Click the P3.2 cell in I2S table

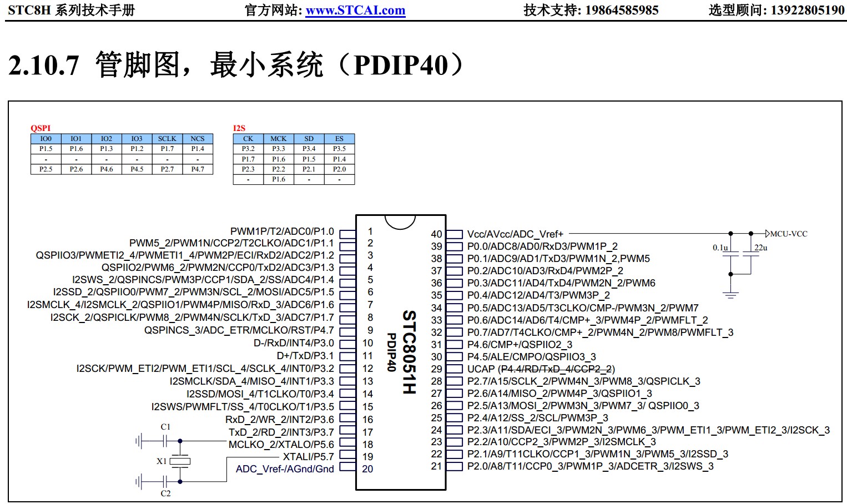(x=248, y=149)
